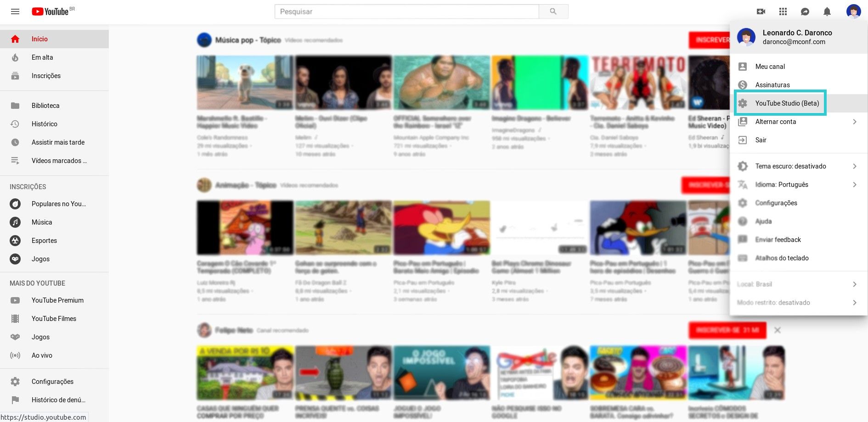Click the Idioma translate icon
The width and height of the screenshot is (868, 422).
click(743, 185)
